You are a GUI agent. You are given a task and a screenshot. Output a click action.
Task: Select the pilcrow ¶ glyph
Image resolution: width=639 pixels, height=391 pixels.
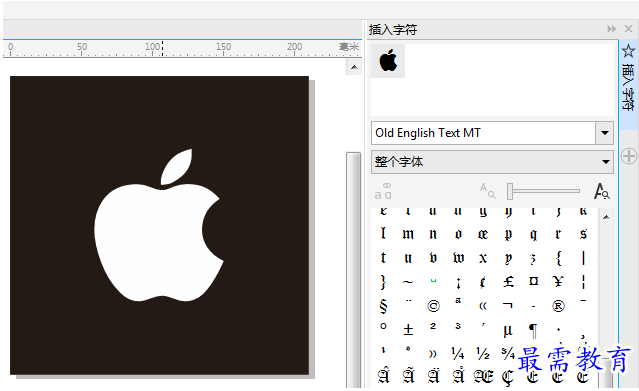[533, 331]
